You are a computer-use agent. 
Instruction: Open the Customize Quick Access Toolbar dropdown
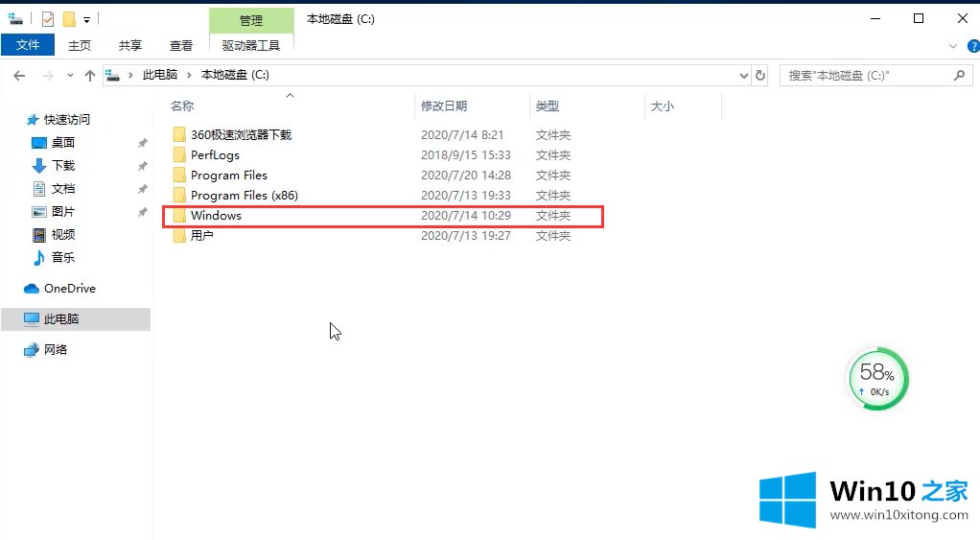87,20
